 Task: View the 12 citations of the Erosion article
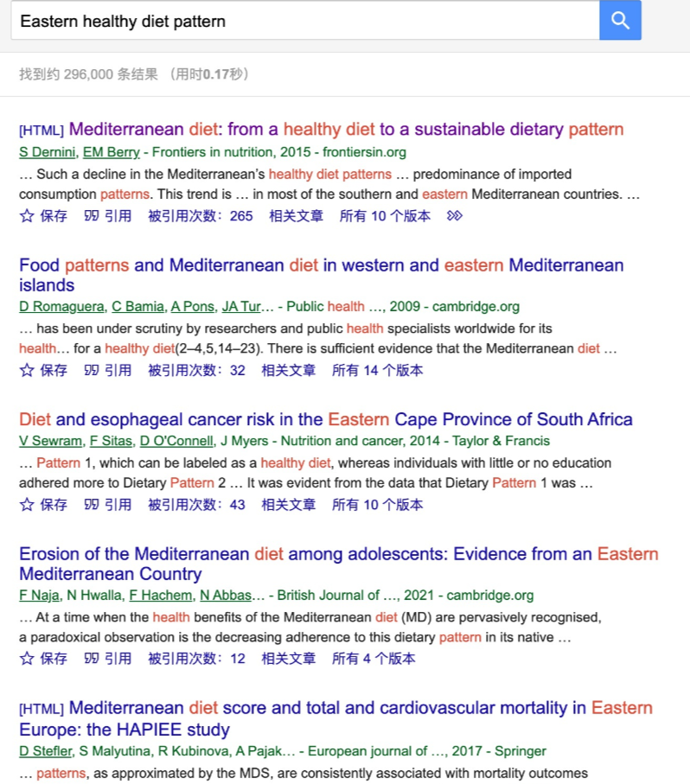pyautogui.click(x=196, y=659)
